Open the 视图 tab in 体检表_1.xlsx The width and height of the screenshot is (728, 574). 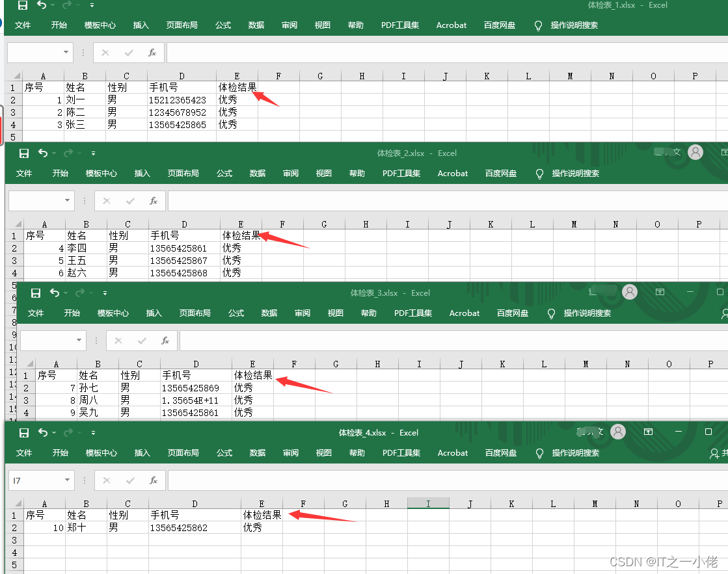(x=322, y=25)
